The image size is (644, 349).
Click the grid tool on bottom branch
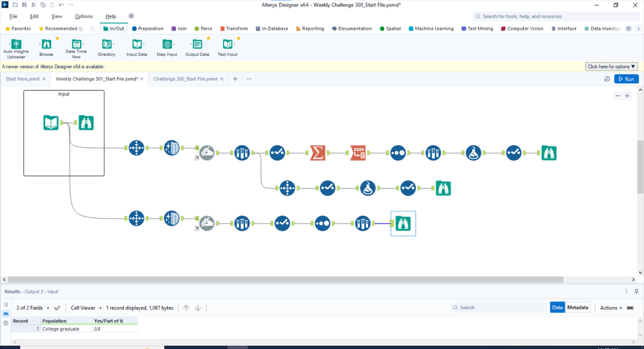pos(171,219)
